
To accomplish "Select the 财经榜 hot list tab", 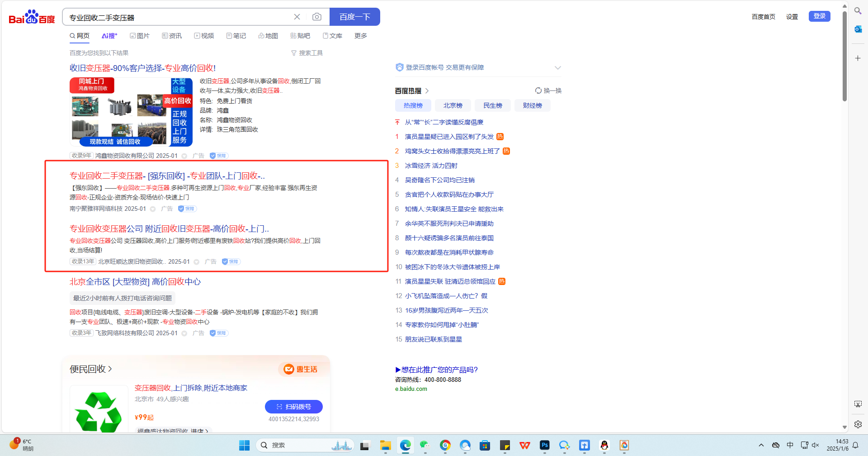I will pyautogui.click(x=532, y=105).
